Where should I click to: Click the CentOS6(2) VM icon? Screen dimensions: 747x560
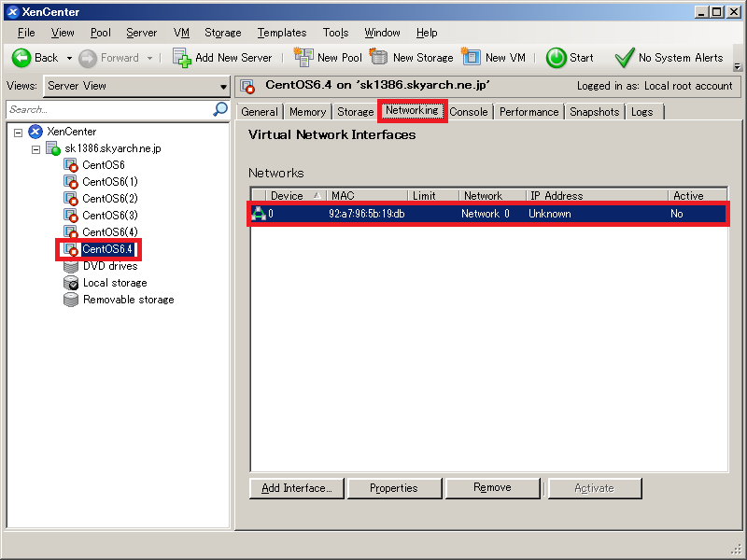coord(71,199)
